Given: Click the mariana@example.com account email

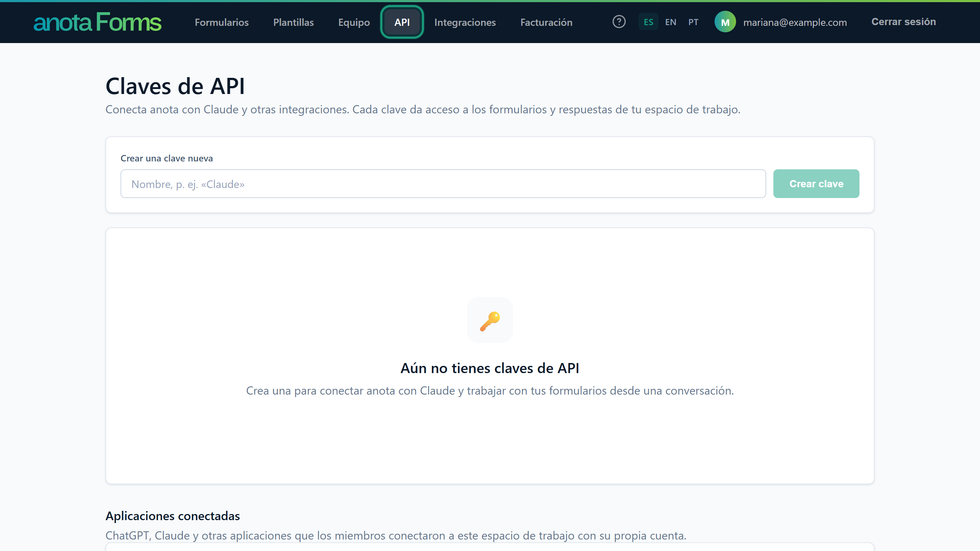Looking at the screenshot, I should (x=795, y=23).
